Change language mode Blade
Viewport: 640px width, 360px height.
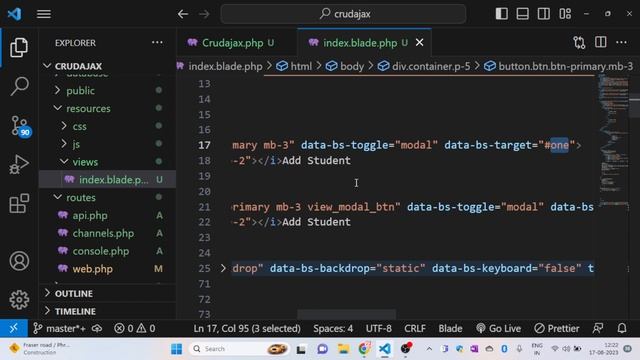(x=450, y=328)
